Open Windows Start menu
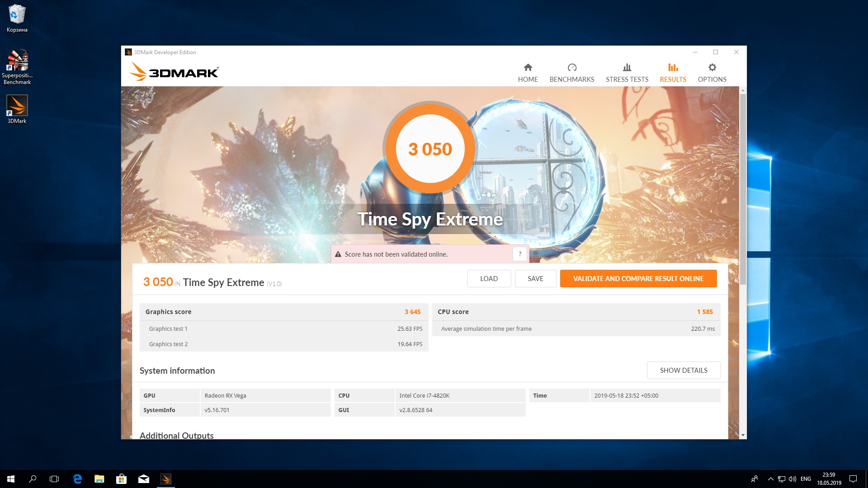Viewport: 868px width, 488px height. 11,479
